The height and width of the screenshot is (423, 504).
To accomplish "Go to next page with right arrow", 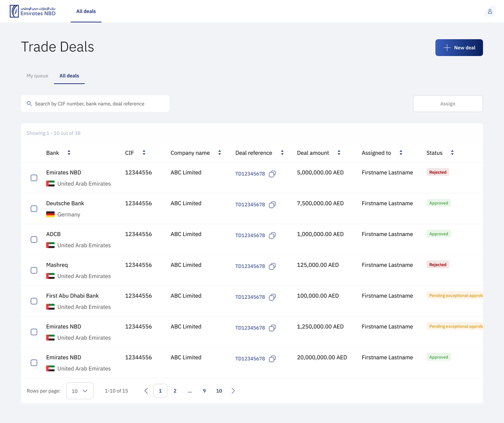I will click(233, 391).
